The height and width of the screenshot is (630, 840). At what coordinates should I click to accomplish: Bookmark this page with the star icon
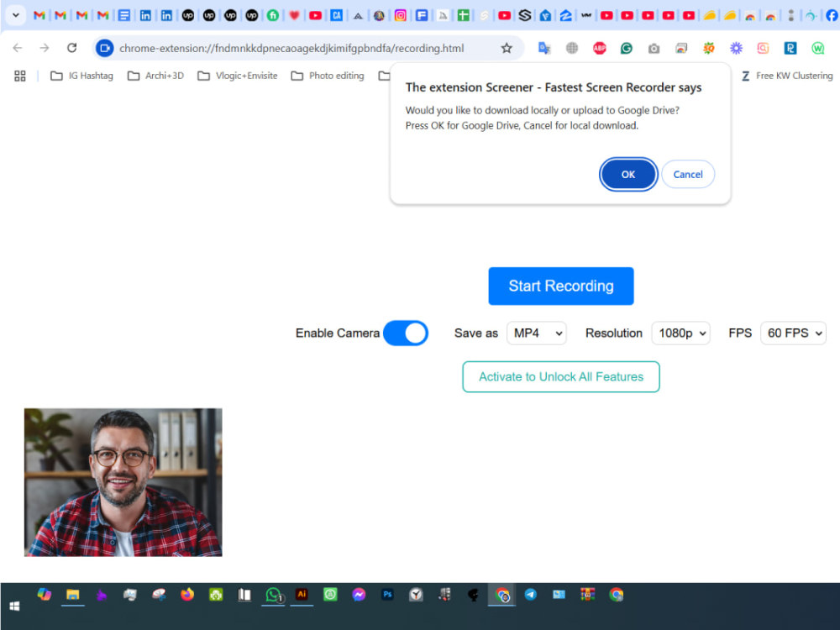point(507,48)
